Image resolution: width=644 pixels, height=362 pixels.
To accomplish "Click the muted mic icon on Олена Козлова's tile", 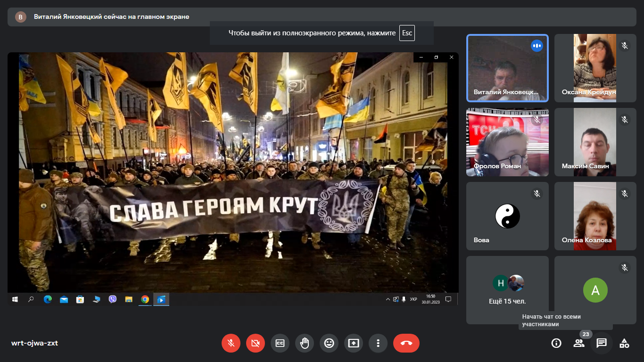I will click(625, 194).
